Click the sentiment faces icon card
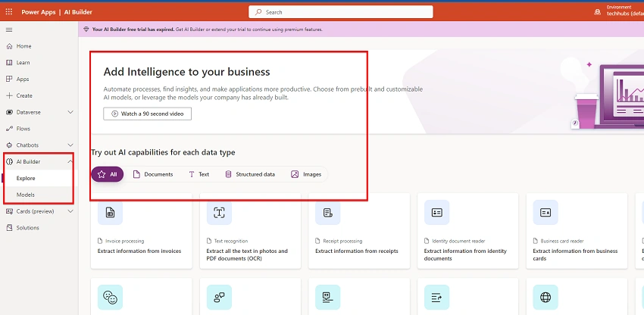 [110, 297]
